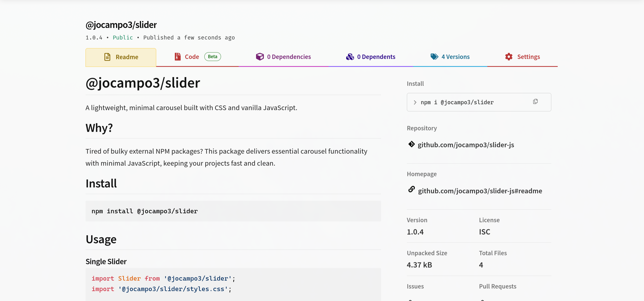Click the 'Usage' heading

coord(101,239)
